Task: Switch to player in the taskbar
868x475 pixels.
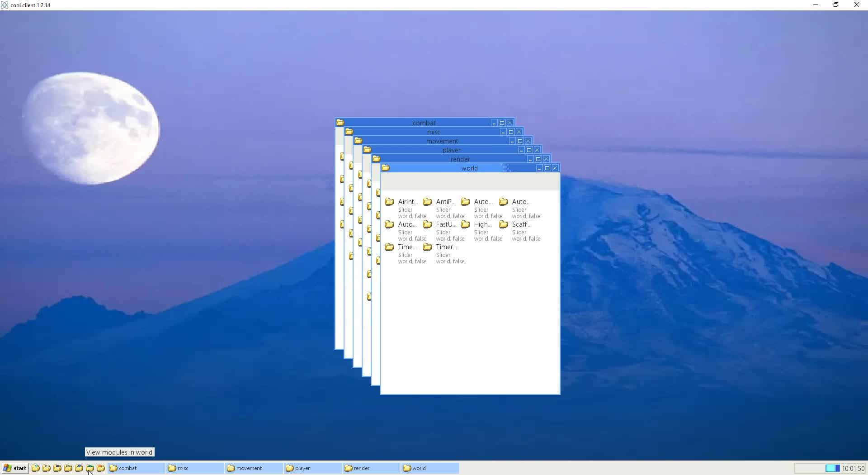Action: (x=312, y=468)
